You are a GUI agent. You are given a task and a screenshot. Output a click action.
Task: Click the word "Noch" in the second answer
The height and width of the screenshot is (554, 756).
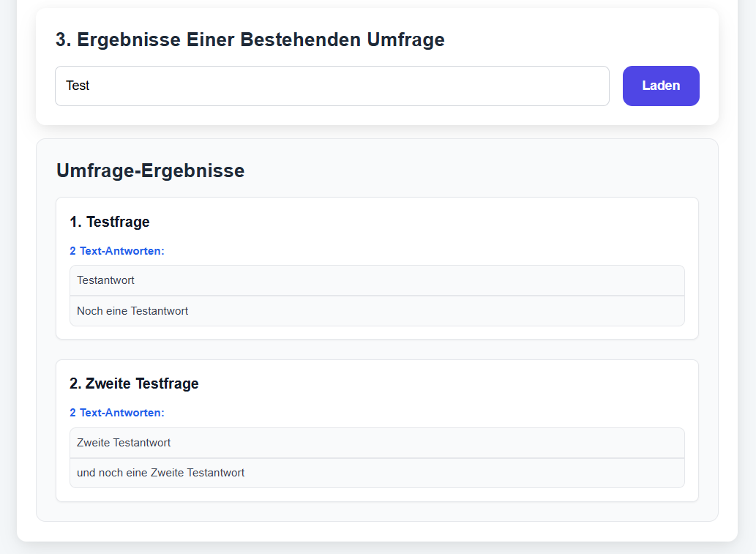(89, 311)
